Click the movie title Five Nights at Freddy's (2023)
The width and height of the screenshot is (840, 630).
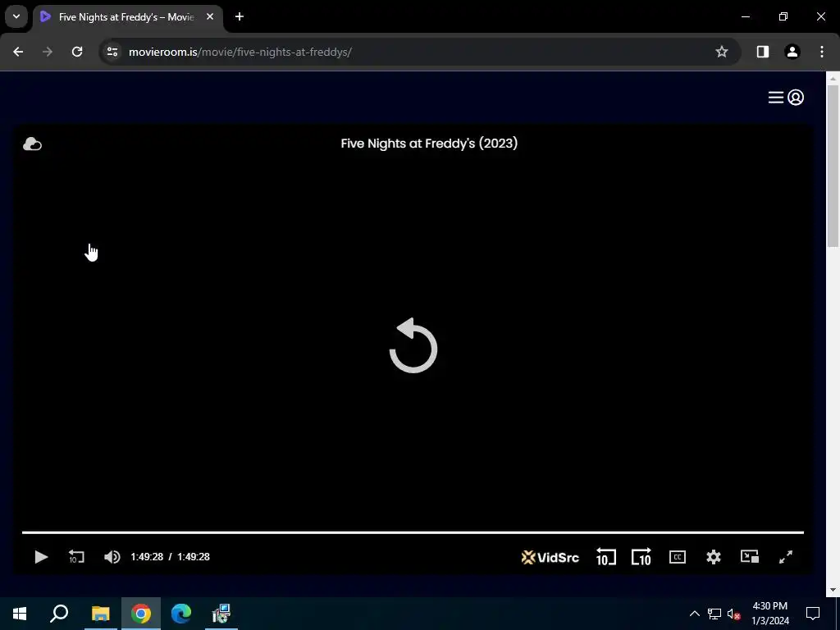429,144
